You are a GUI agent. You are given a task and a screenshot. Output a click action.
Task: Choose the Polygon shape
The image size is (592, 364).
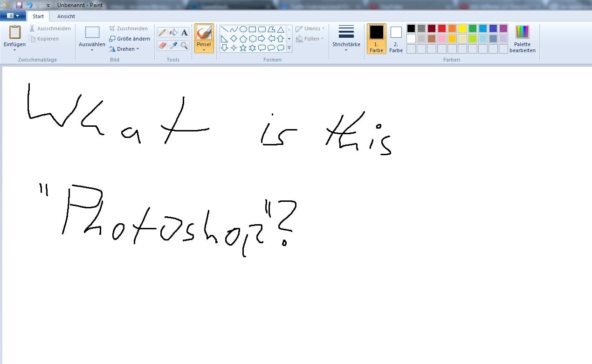pos(271,29)
